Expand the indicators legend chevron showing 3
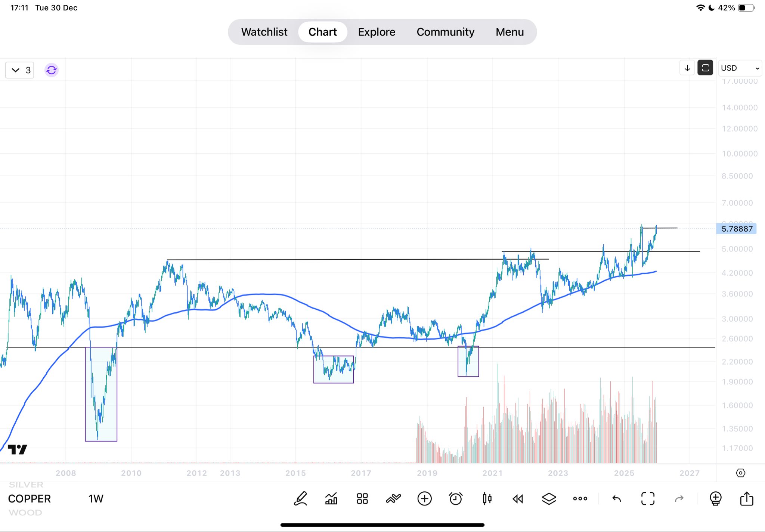 [20, 70]
